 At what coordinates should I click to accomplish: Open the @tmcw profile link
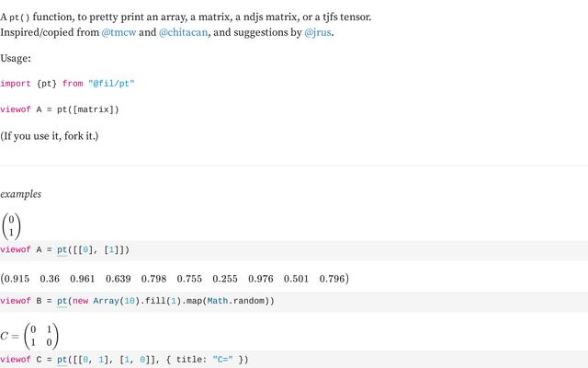point(119,32)
